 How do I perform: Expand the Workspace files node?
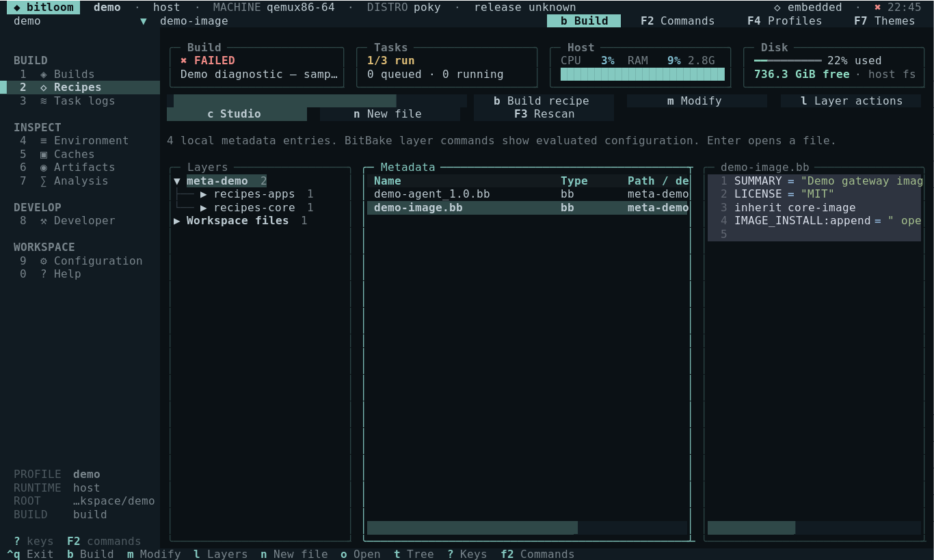[177, 220]
